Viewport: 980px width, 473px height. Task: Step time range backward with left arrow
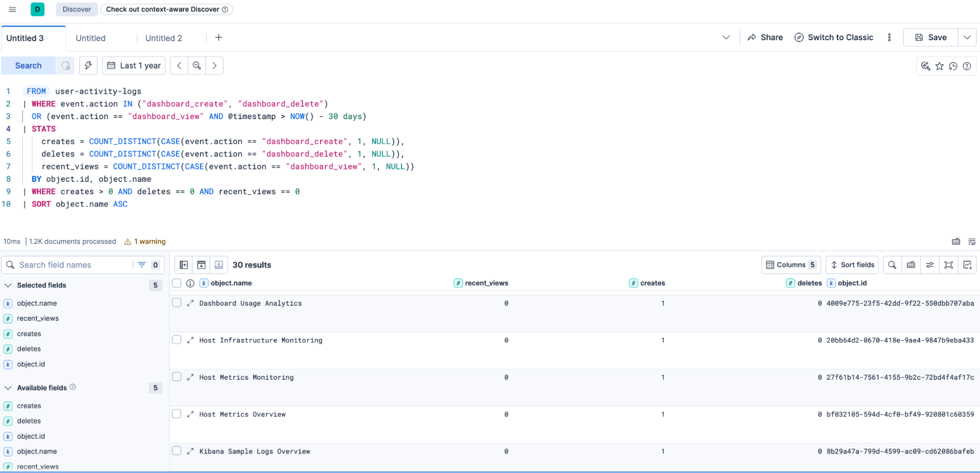[x=179, y=66]
